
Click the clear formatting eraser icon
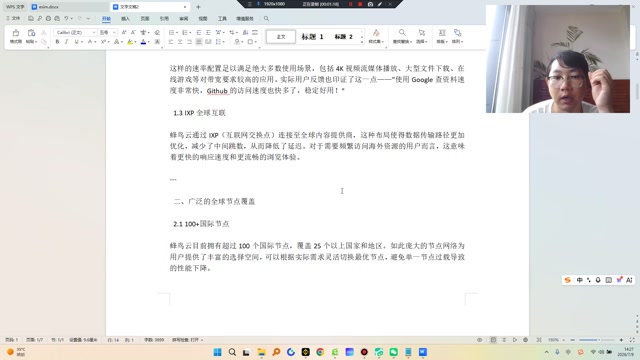pyautogui.click(x=157, y=32)
